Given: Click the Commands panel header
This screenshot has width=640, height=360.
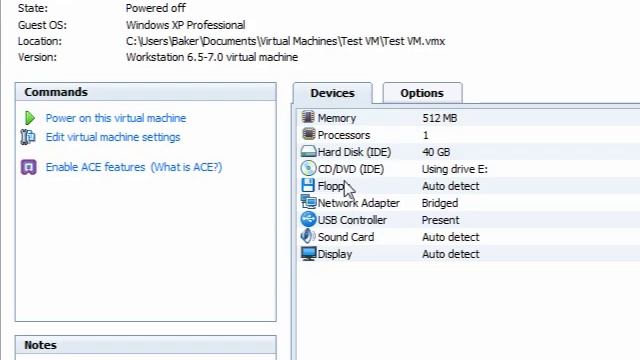Looking at the screenshot, I should (146, 92).
